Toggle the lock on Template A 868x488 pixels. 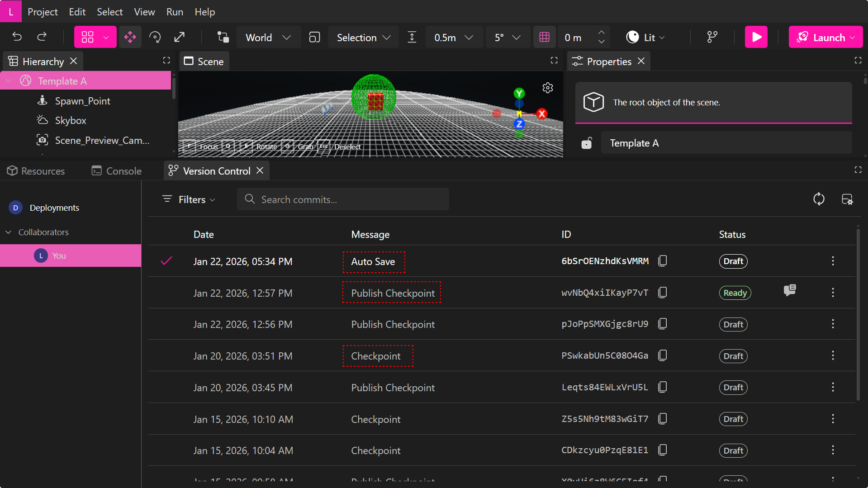587,143
